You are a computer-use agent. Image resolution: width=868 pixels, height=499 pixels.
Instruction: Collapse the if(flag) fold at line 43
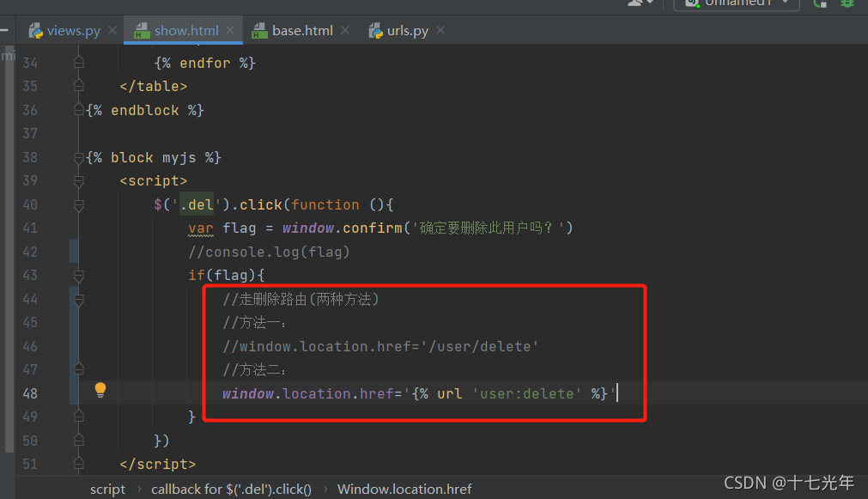pyautogui.click(x=79, y=275)
